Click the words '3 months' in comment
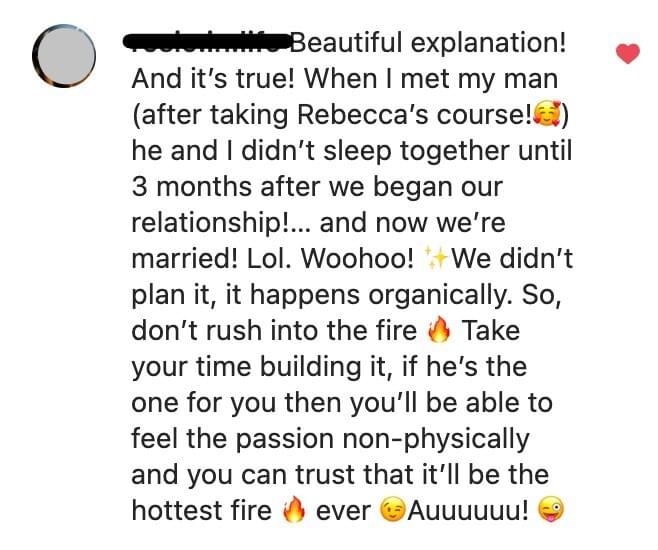This screenshot has width=658, height=550. coord(192,186)
